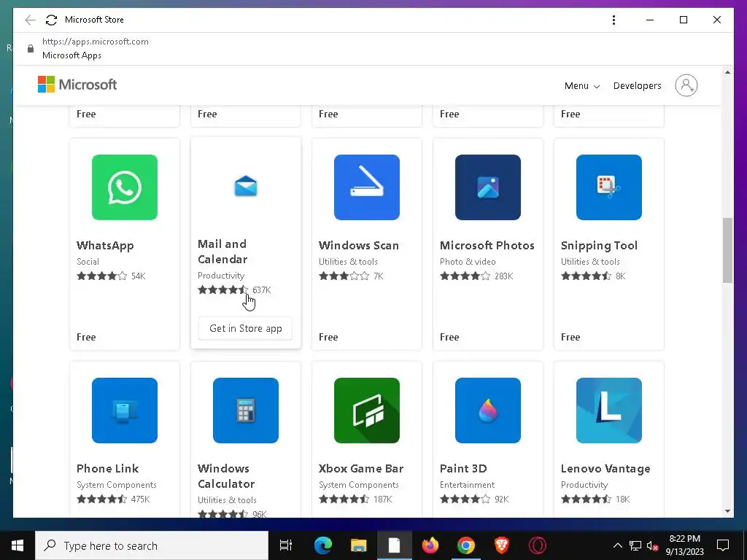Image resolution: width=747 pixels, height=560 pixels.
Task: Expand the Menu dropdown
Action: 581,86
